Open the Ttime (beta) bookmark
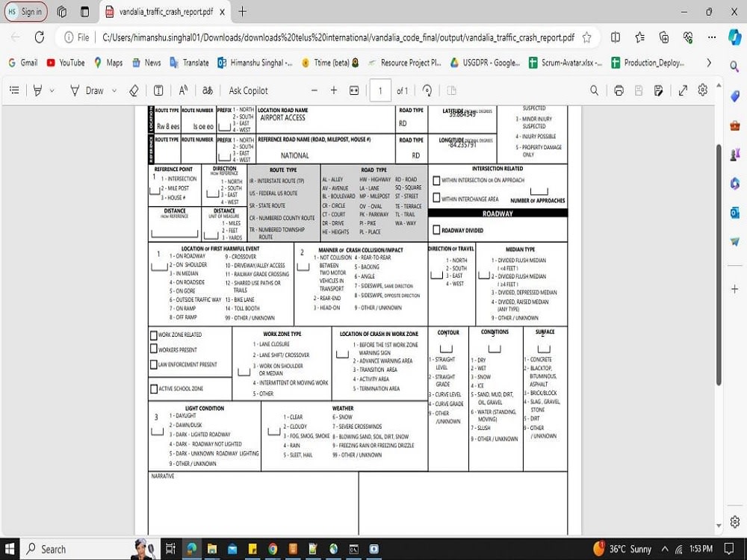Image resolution: width=747 pixels, height=560 pixels. (330, 63)
